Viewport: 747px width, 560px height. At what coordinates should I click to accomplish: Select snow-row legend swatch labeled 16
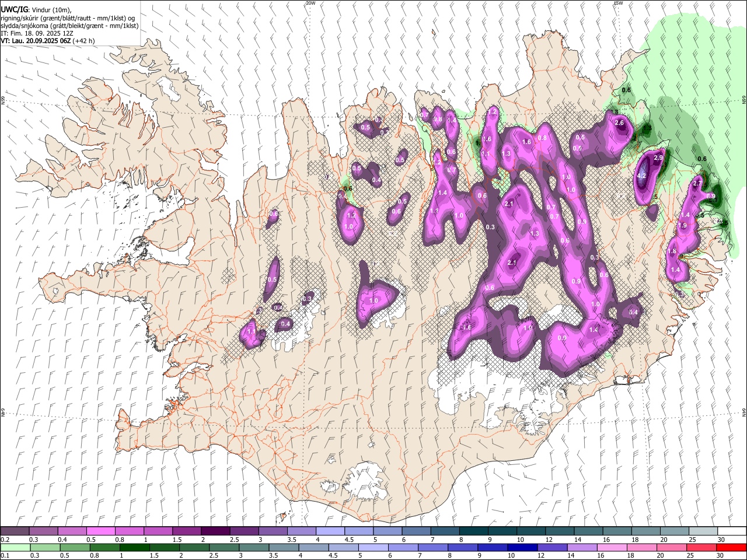[x=616, y=531]
